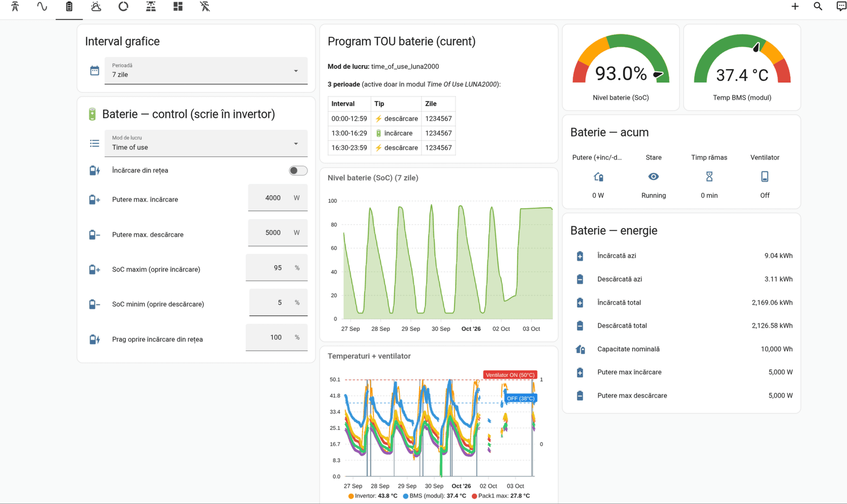Toggle Încărcare din rețea switch

(298, 171)
